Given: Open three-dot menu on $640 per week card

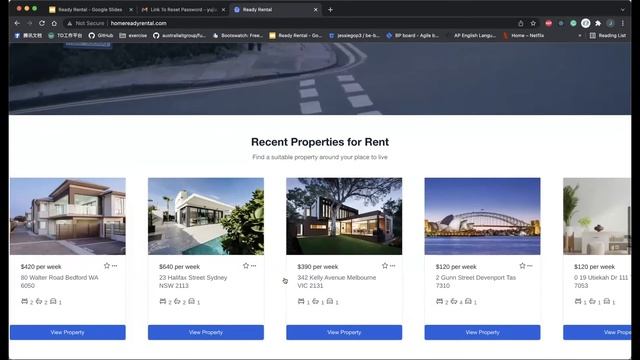Looking at the screenshot, I should point(253,266).
